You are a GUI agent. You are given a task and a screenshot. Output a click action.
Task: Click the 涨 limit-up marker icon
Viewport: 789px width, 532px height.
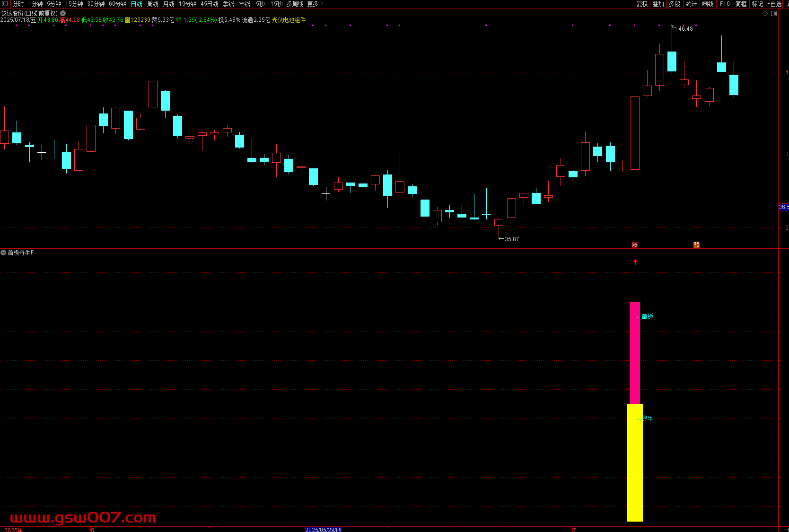[x=635, y=244]
